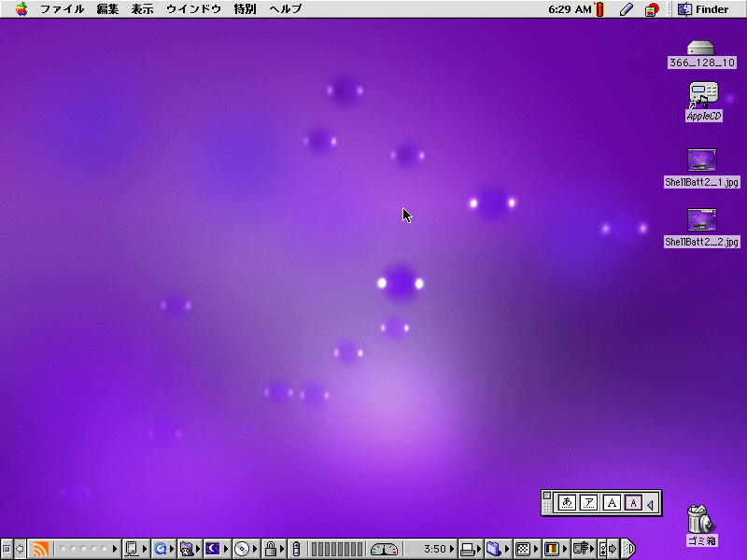
Task: Open the 編集 menu
Action: pyautogui.click(x=107, y=9)
